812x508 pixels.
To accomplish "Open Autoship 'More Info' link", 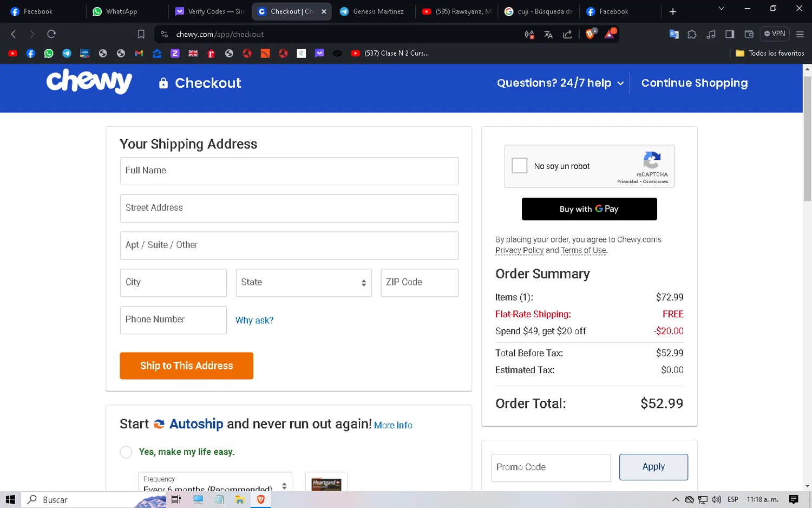I will tap(393, 426).
